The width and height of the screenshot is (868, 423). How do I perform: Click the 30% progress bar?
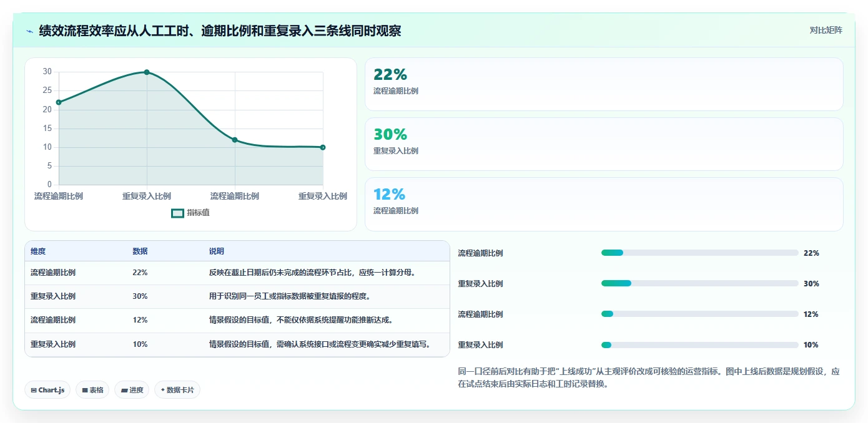(699, 283)
